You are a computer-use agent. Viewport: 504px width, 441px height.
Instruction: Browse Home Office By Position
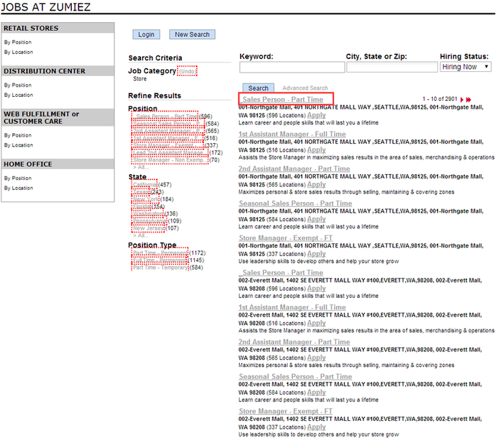(18, 178)
